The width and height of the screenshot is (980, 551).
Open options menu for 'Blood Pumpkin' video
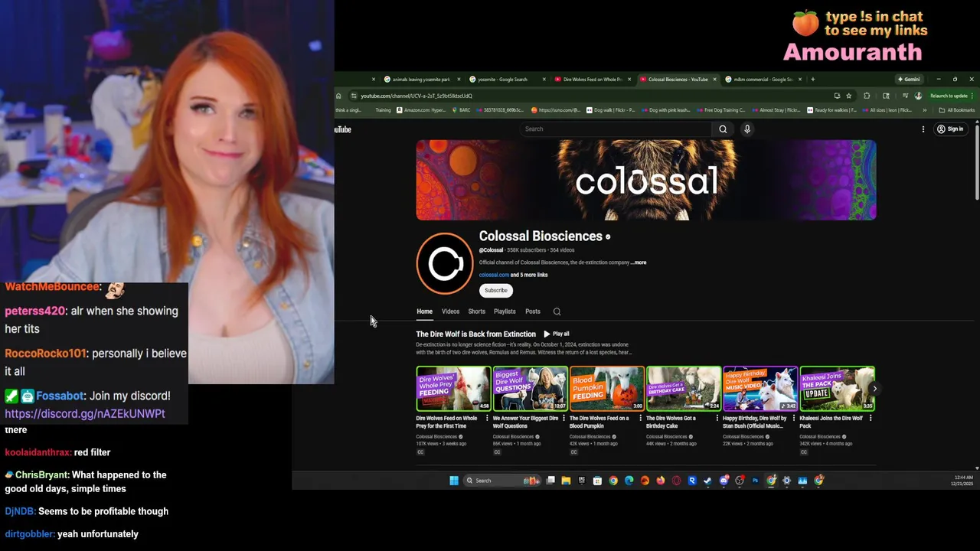(641, 419)
